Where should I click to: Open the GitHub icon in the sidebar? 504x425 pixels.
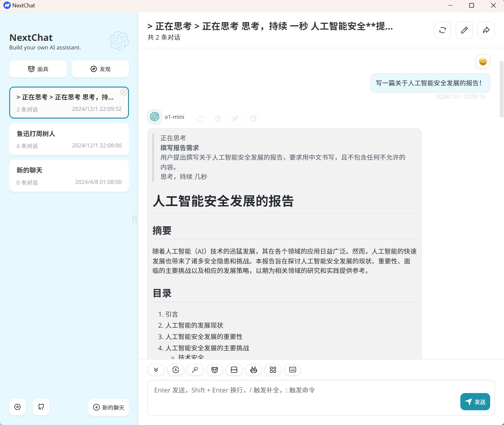(41, 407)
